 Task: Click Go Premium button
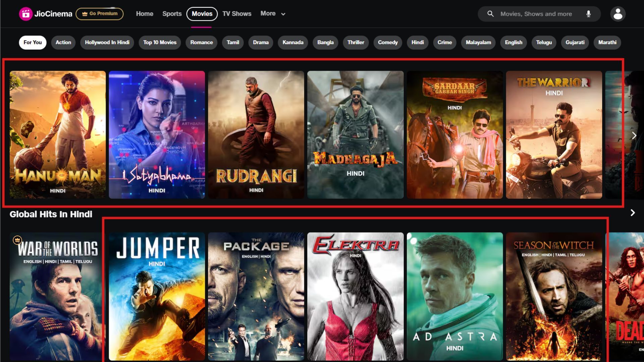click(100, 14)
